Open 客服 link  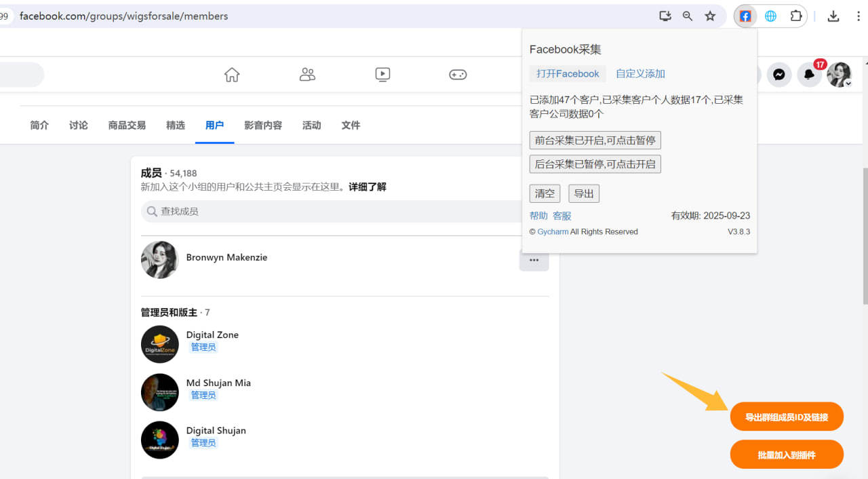tap(562, 216)
